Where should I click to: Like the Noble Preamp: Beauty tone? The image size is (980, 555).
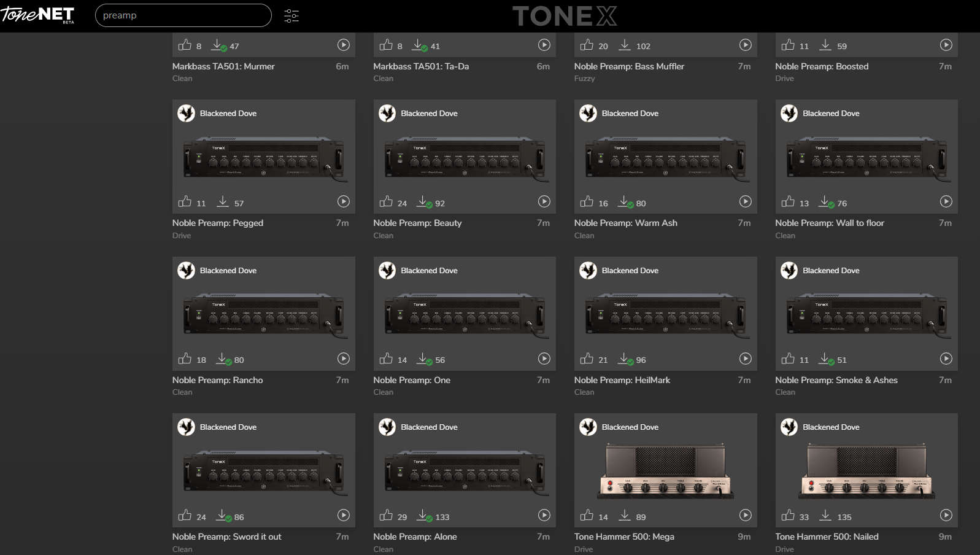386,201
